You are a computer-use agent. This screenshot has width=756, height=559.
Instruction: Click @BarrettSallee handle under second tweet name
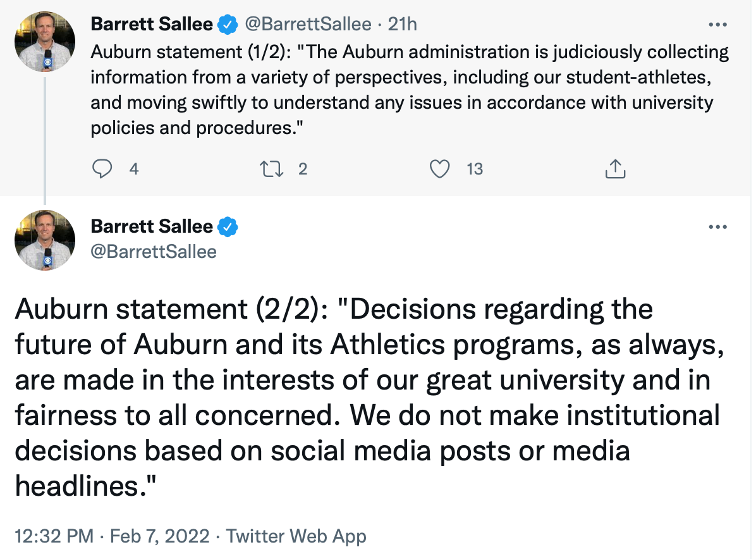click(x=154, y=252)
